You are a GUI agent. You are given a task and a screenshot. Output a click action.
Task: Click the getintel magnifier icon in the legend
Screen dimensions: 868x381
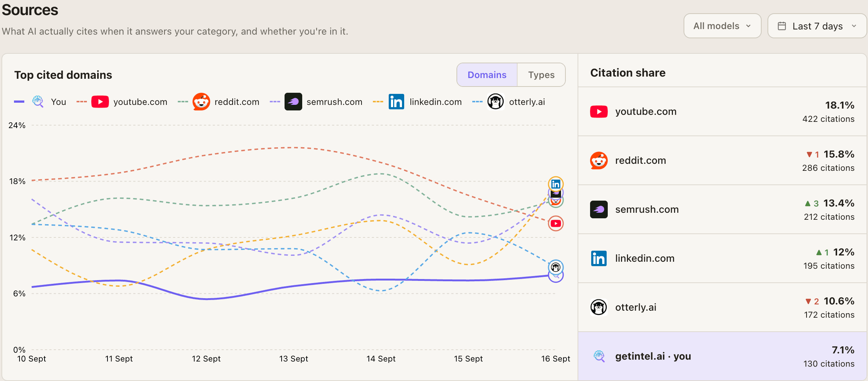tap(38, 102)
